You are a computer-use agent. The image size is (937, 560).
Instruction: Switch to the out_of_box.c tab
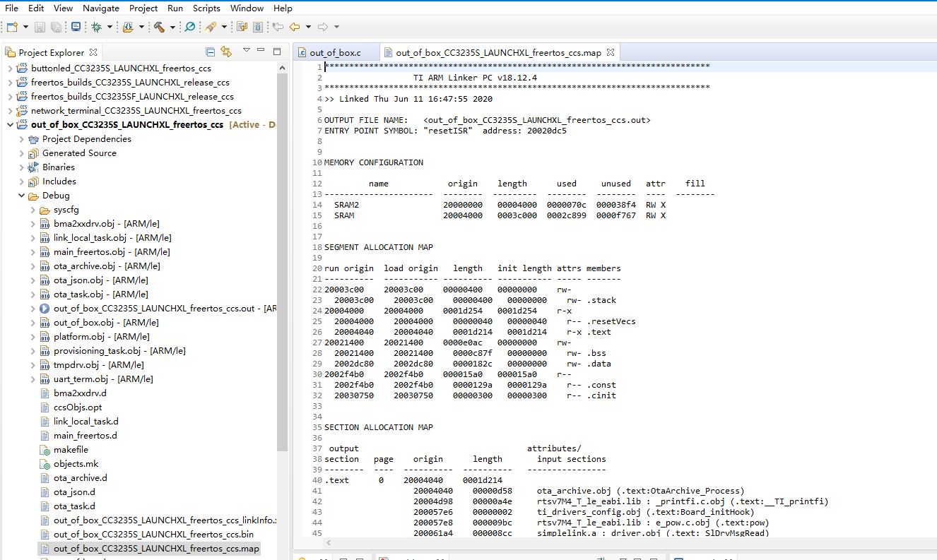(335, 52)
